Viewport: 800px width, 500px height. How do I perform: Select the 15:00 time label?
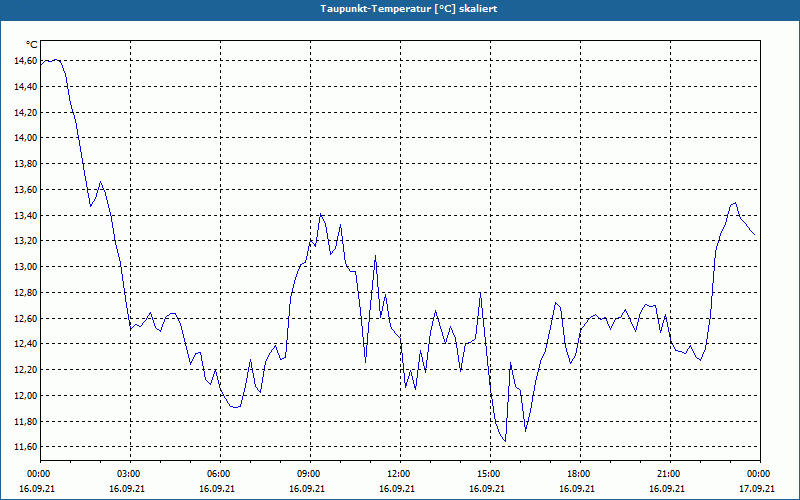[490, 474]
